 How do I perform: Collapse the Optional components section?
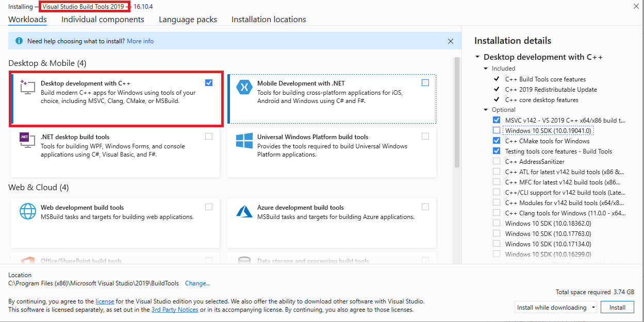click(x=486, y=110)
